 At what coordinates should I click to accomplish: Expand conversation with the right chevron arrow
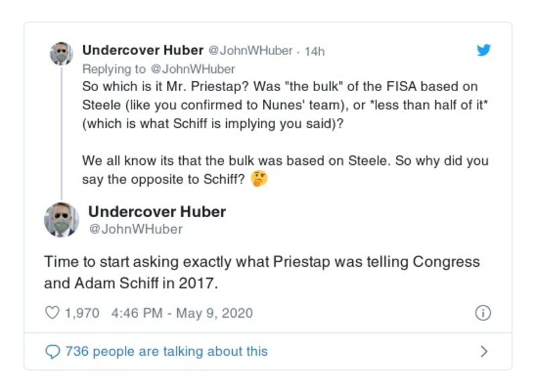point(484,351)
